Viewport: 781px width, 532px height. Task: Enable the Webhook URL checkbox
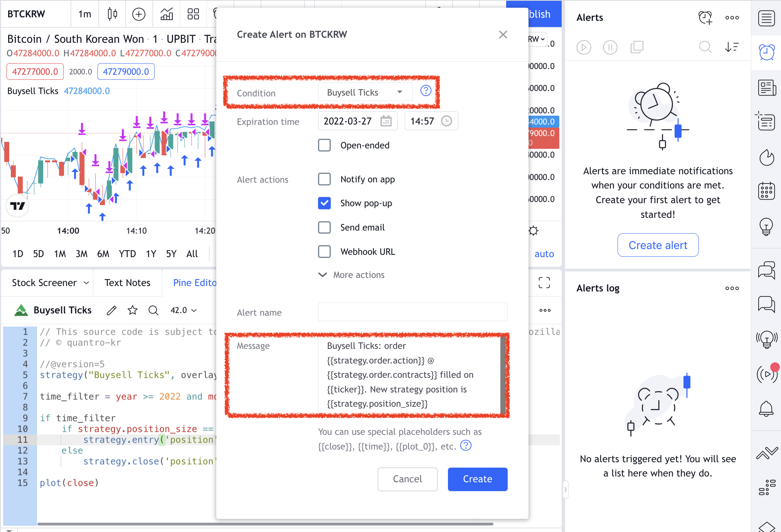point(324,252)
